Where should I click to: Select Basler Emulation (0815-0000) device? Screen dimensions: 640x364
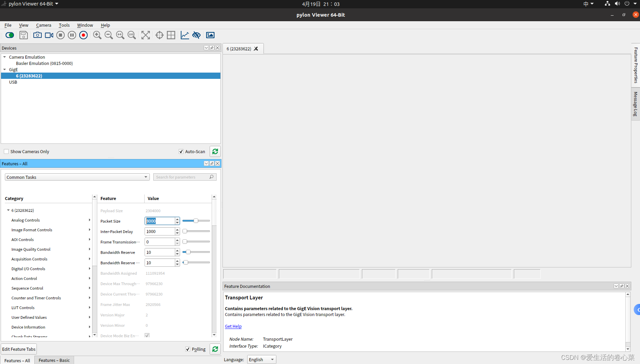44,63
